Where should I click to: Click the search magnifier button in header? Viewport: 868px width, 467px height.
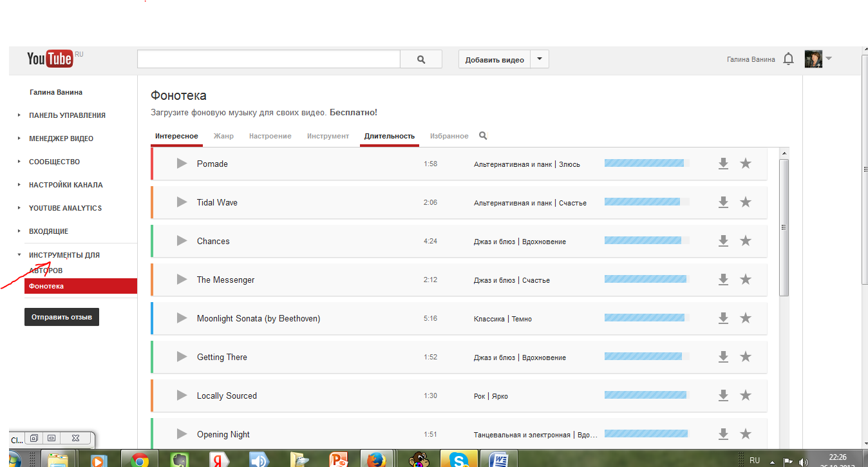(x=421, y=59)
